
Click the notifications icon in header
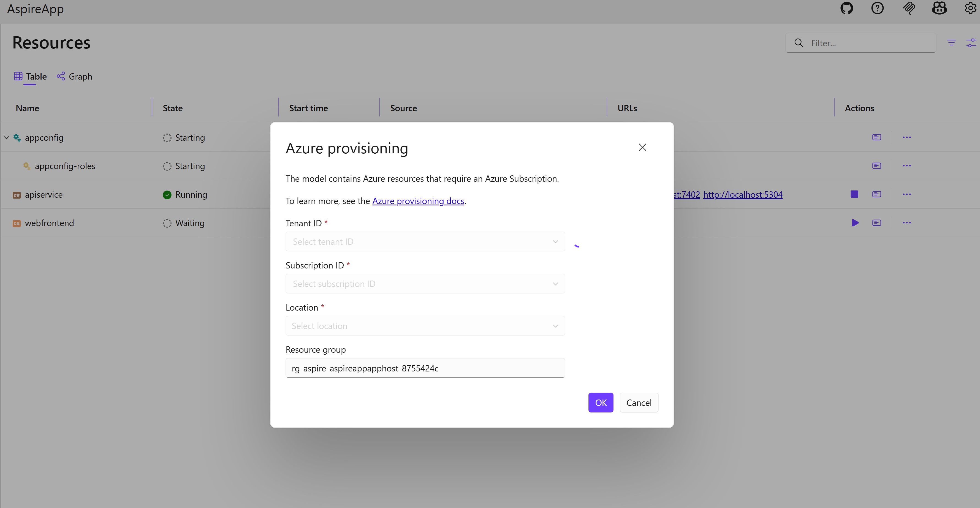909,8
